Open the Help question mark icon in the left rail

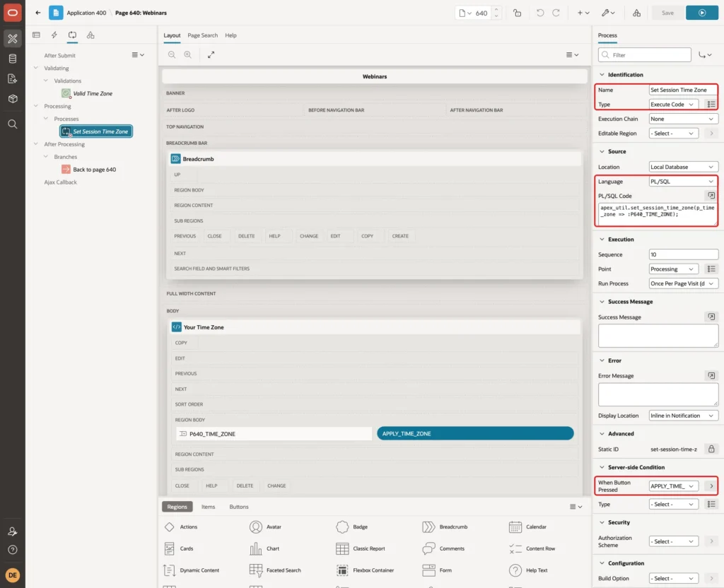pos(13,550)
